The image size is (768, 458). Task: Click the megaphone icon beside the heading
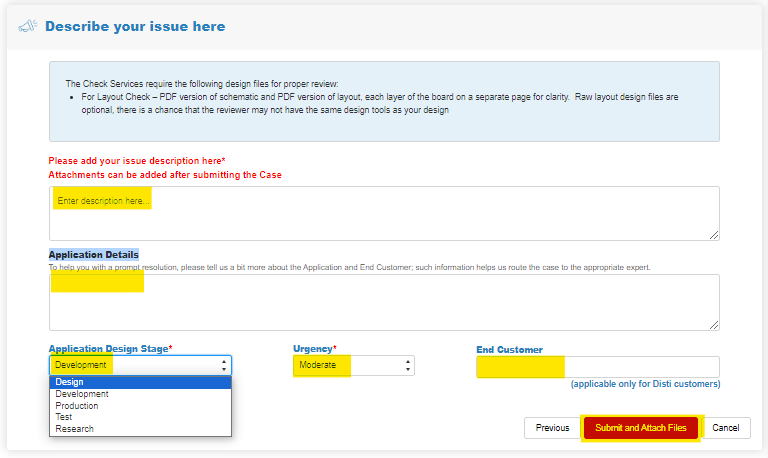(x=27, y=26)
